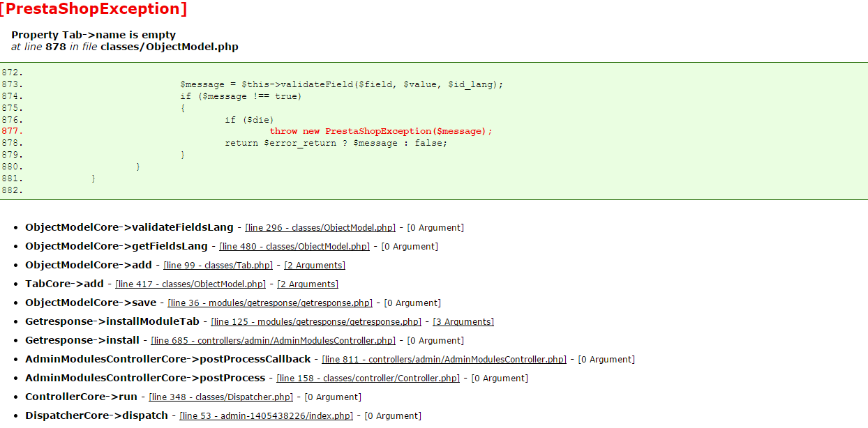Click 'Getresponse->installModuleTab' text
The image size is (868, 428).
(112, 321)
